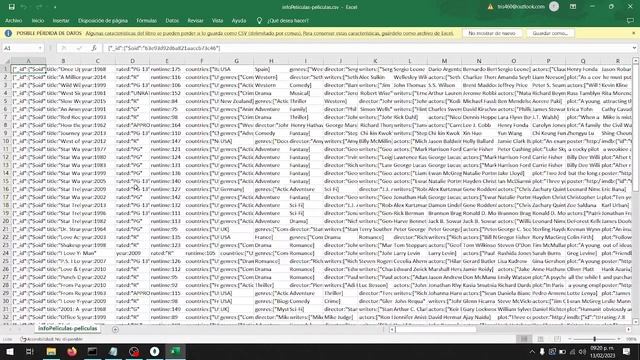Viewport: 640px width, 360px height.
Task: Open the comments speech-bubble icon
Action: [630, 20]
